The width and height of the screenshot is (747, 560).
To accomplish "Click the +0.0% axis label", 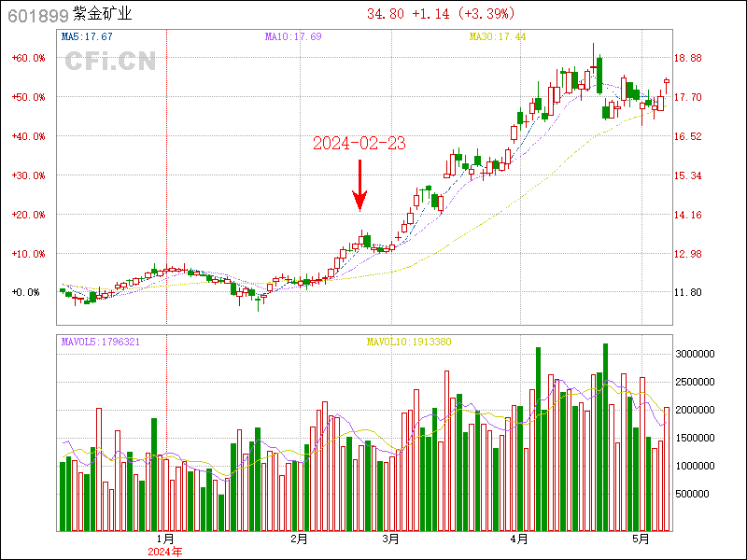I will (x=26, y=292).
